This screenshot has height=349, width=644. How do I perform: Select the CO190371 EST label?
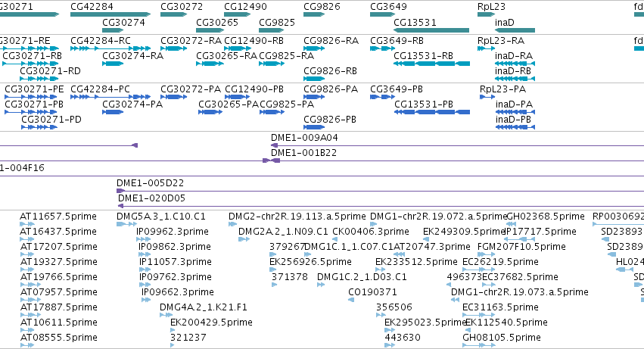pyautogui.click(x=372, y=292)
